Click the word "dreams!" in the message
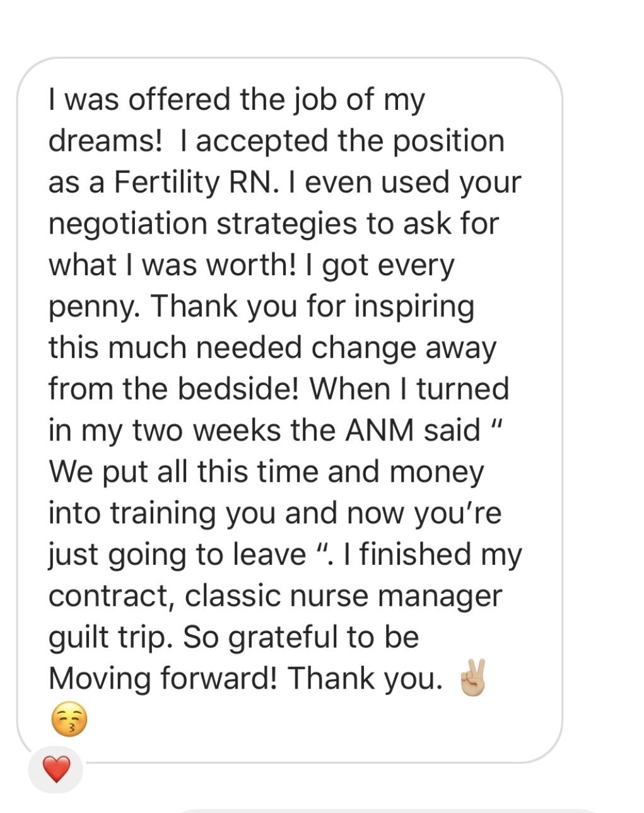 click(x=105, y=141)
